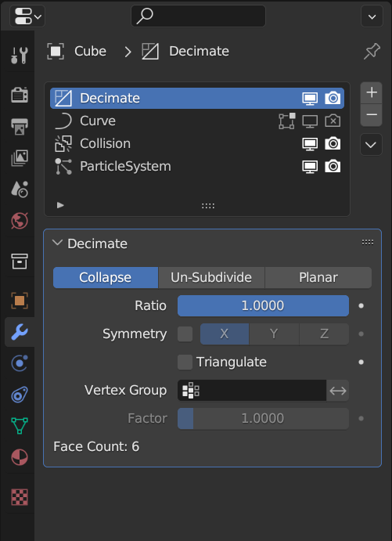Click the Cube object icon in breadcrumb
The width and height of the screenshot is (392, 541).
pyautogui.click(x=56, y=52)
